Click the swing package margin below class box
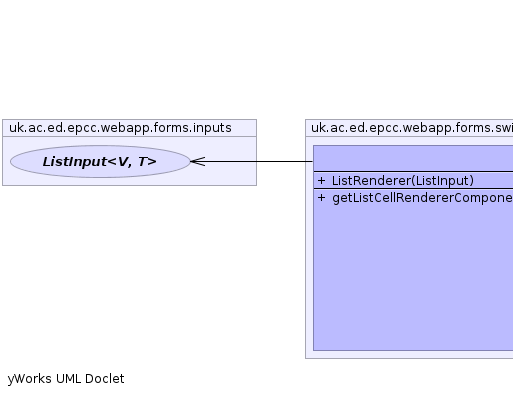The height and width of the screenshot is (396, 513). point(409,354)
